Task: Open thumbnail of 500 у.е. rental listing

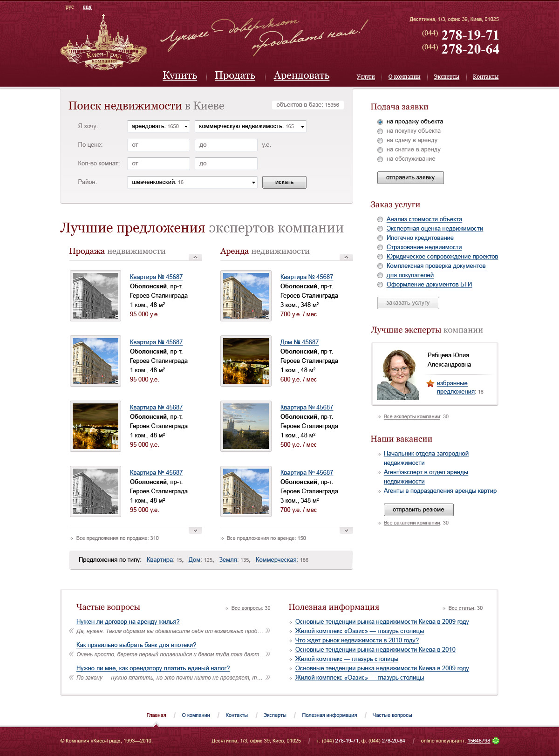Action: [x=246, y=426]
